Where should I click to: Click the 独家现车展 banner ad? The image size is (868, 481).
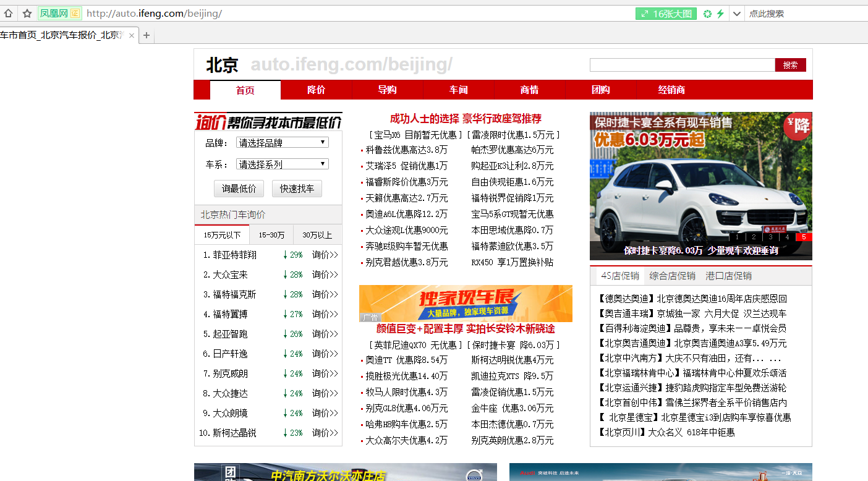(466, 304)
